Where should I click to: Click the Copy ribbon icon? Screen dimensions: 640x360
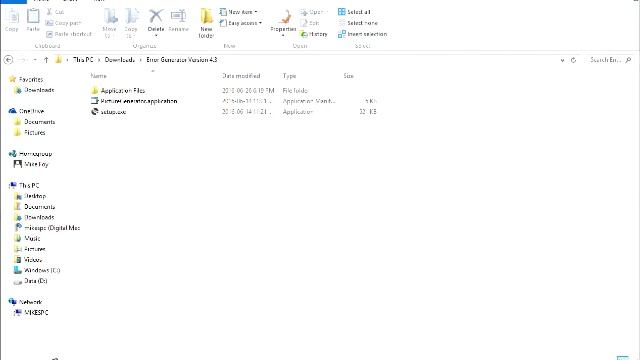coord(12,20)
